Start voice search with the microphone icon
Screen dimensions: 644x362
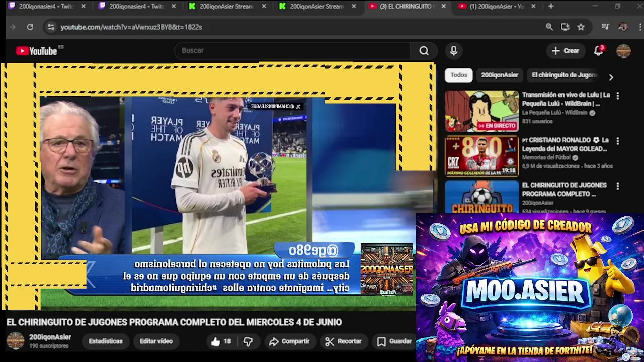tap(454, 51)
